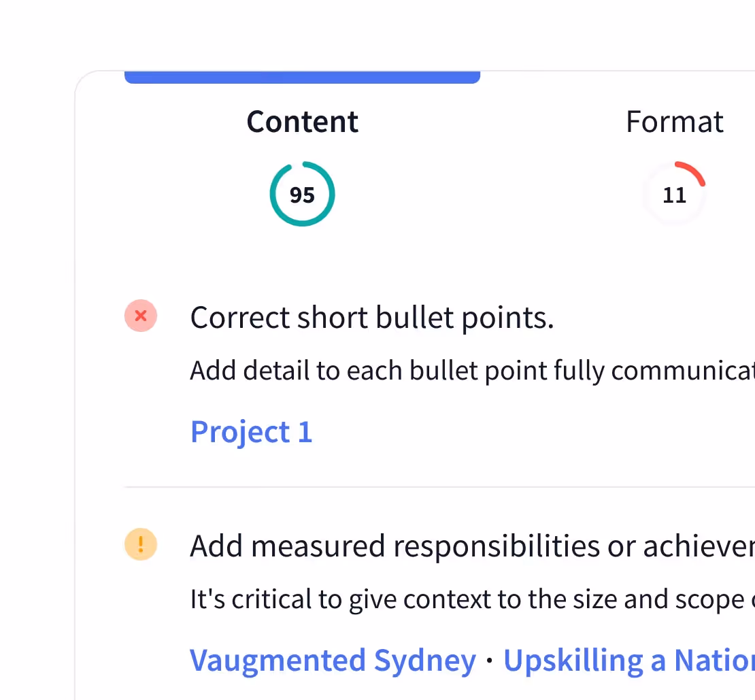Open the Vaugmented Sydney link
The height and width of the screenshot is (700, 755).
coord(333,660)
